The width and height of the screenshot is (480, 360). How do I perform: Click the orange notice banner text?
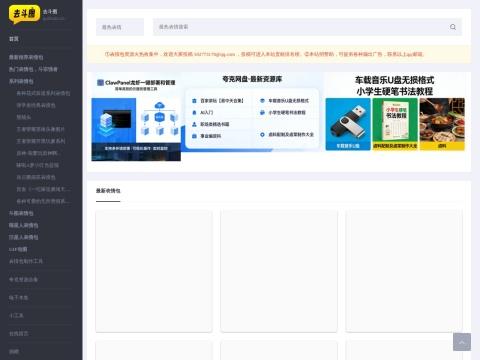pos(264,54)
